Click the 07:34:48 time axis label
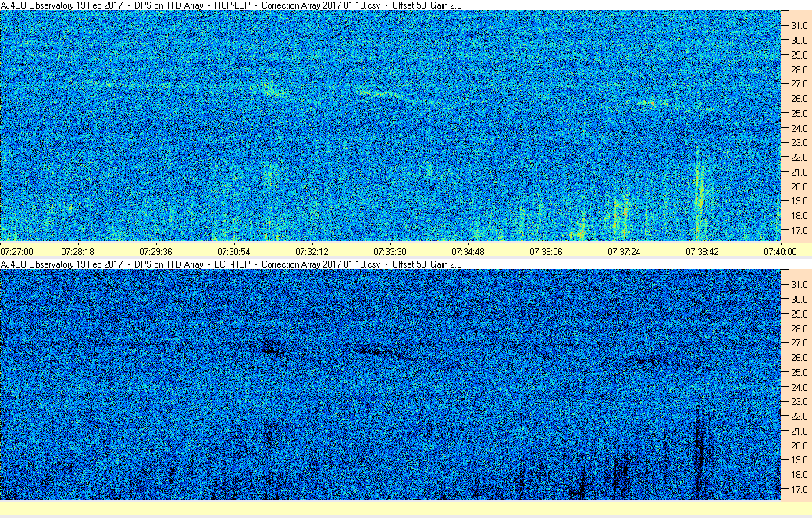The image size is (812, 518). click(x=468, y=252)
